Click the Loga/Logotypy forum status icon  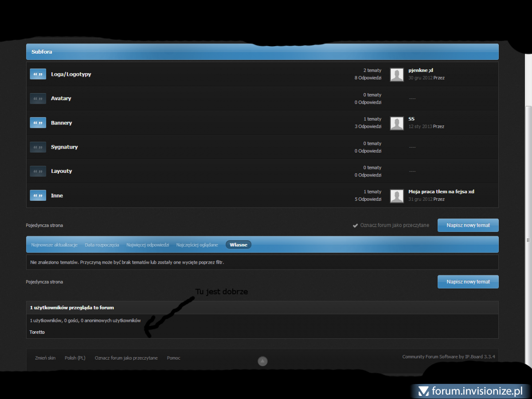point(38,74)
